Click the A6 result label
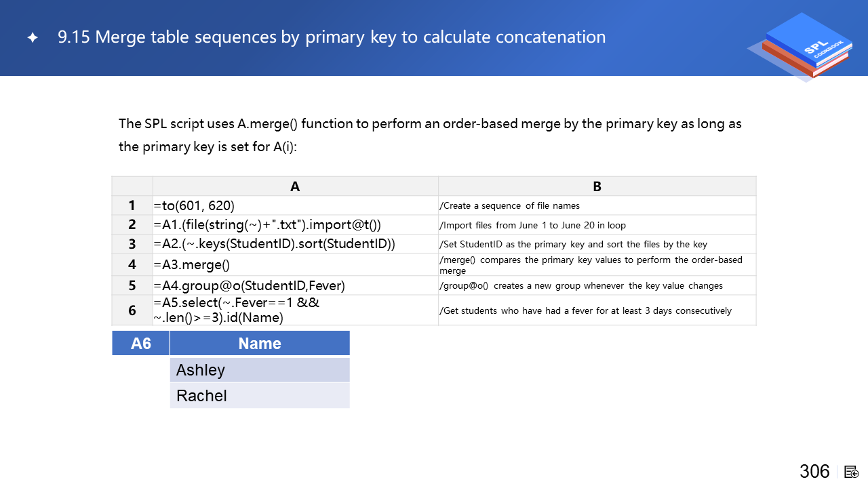The width and height of the screenshot is (868, 488). (x=140, y=344)
